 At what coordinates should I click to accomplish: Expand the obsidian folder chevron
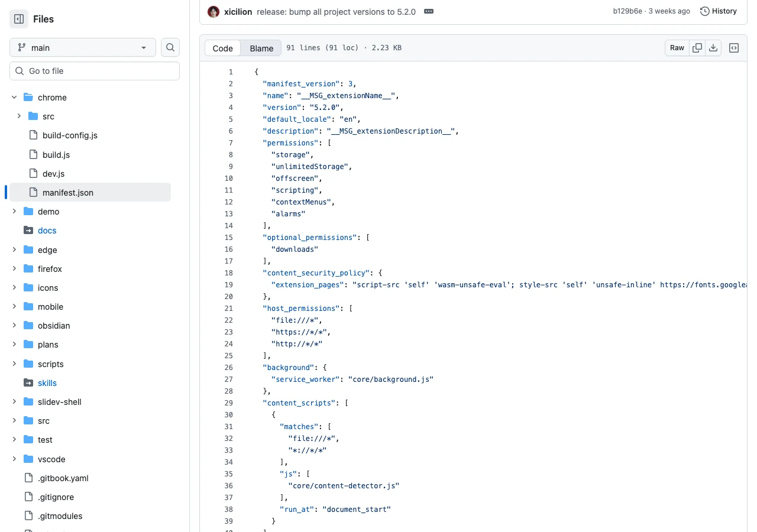click(x=14, y=326)
